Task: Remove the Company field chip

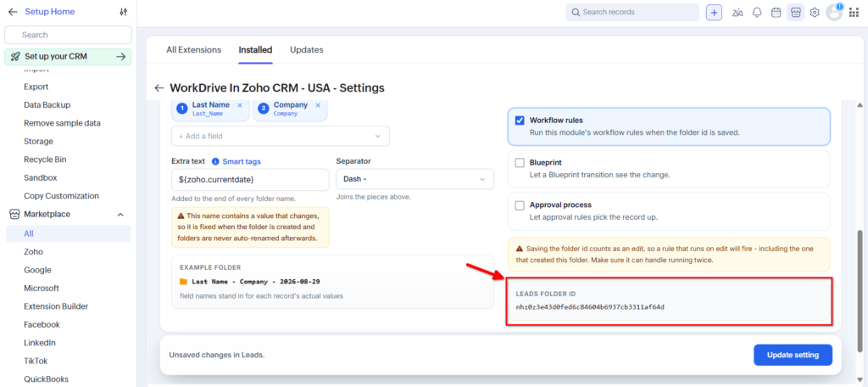Action: 318,105
